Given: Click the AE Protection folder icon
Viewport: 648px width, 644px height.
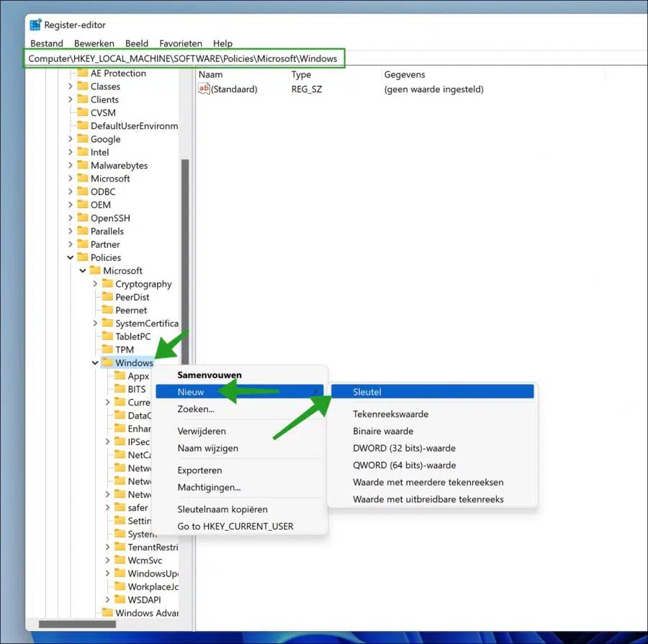Looking at the screenshot, I should pos(83,73).
